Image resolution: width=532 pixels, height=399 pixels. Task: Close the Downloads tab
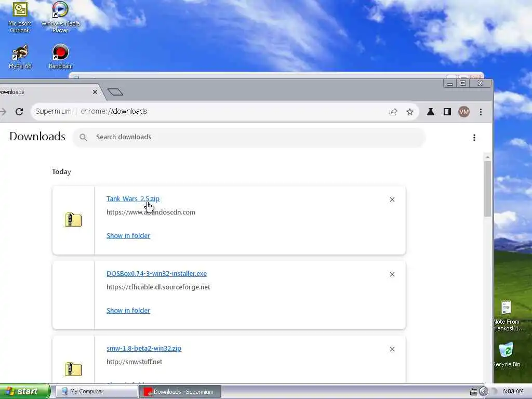pos(95,92)
